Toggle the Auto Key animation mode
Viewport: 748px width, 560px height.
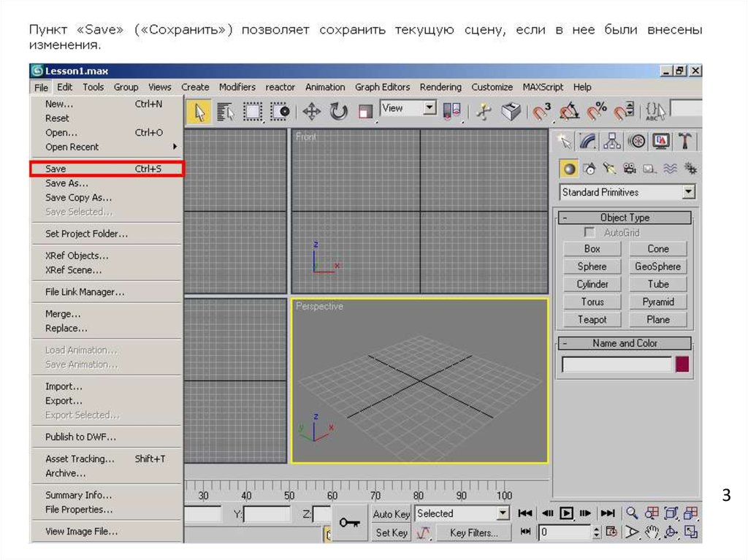click(392, 514)
